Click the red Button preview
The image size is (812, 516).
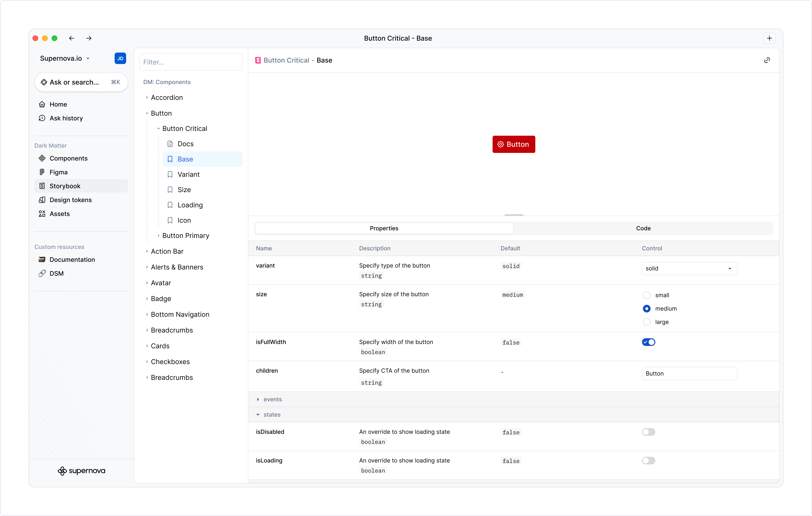pyautogui.click(x=513, y=144)
